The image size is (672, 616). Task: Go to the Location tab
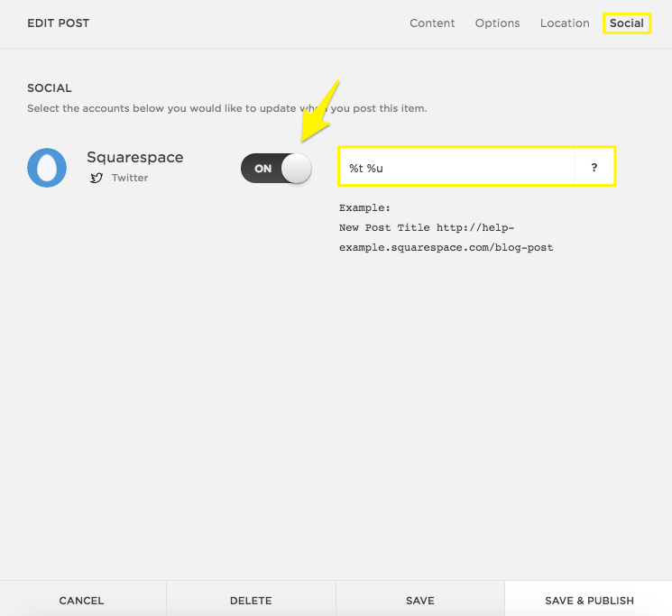point(565,23)
